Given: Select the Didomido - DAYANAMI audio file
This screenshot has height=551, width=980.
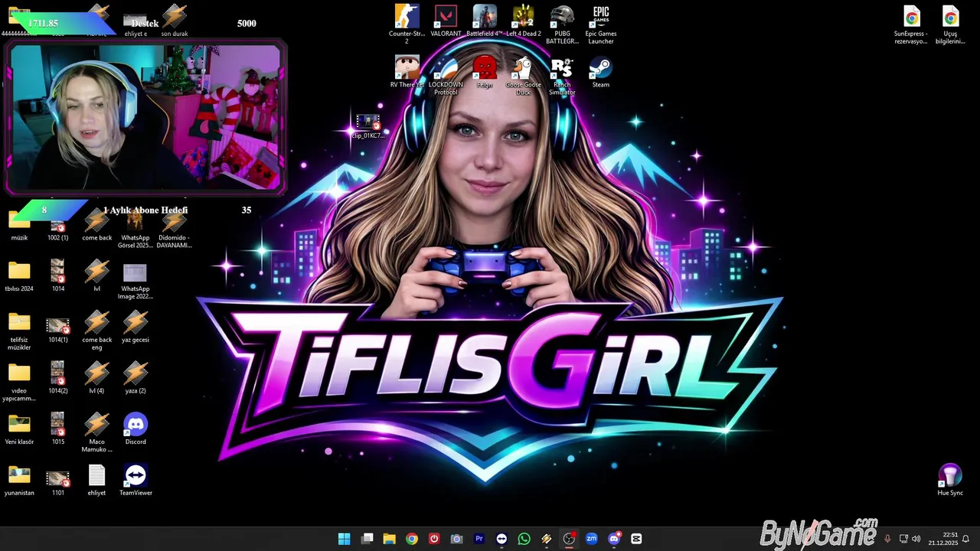Looking at the screenshot, I should pos(174,230).
